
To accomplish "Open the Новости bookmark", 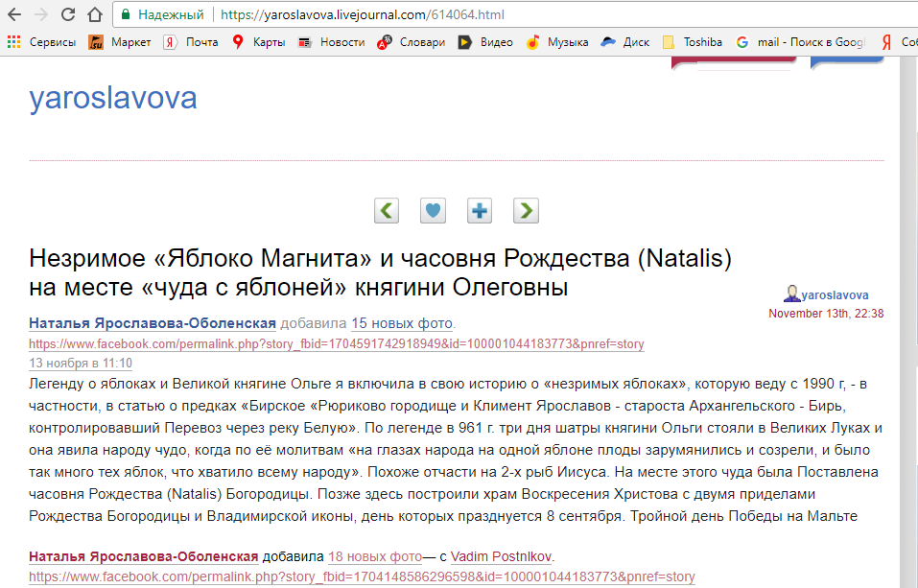I will pyautogui.click(x=331, y=42).
